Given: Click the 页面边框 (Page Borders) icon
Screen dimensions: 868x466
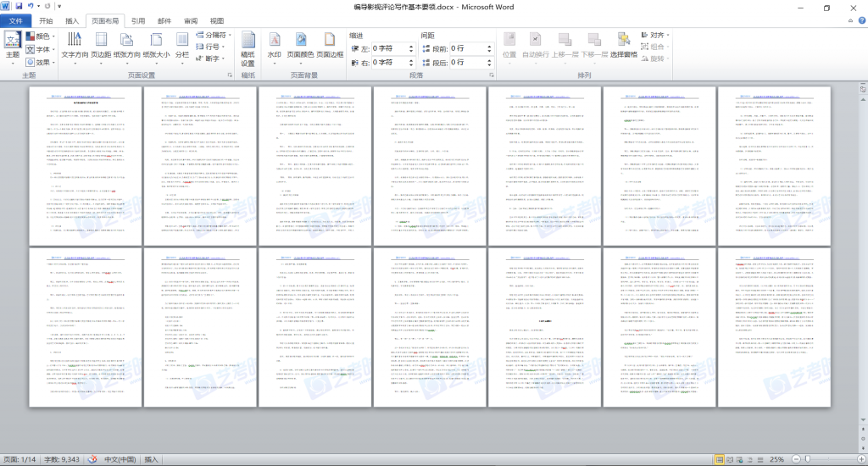Looking at the screenshot, I should click(330, 45).
